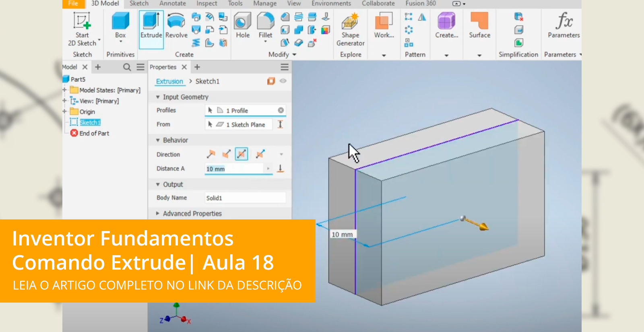Create a Box primitive
The height and width of the screenshot is (332, 644).
[120, 21]
